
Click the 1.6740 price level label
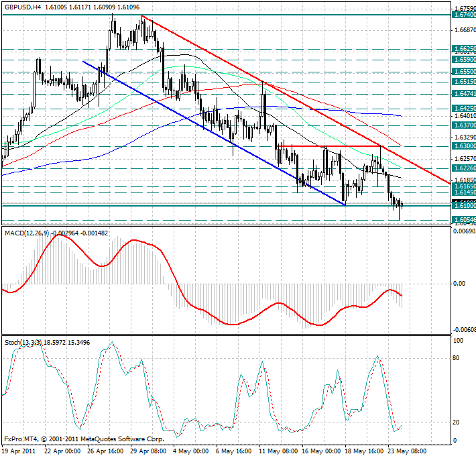[463, 14]
